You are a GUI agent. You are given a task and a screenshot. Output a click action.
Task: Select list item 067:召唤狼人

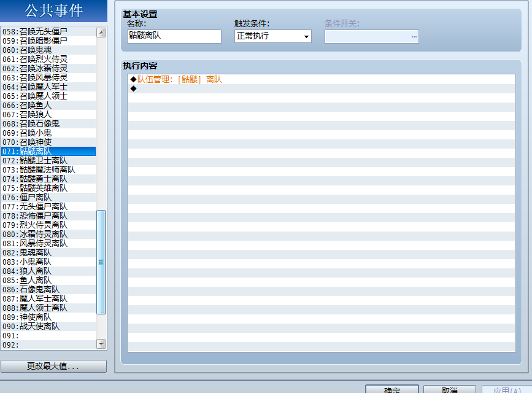coord(48,114)
